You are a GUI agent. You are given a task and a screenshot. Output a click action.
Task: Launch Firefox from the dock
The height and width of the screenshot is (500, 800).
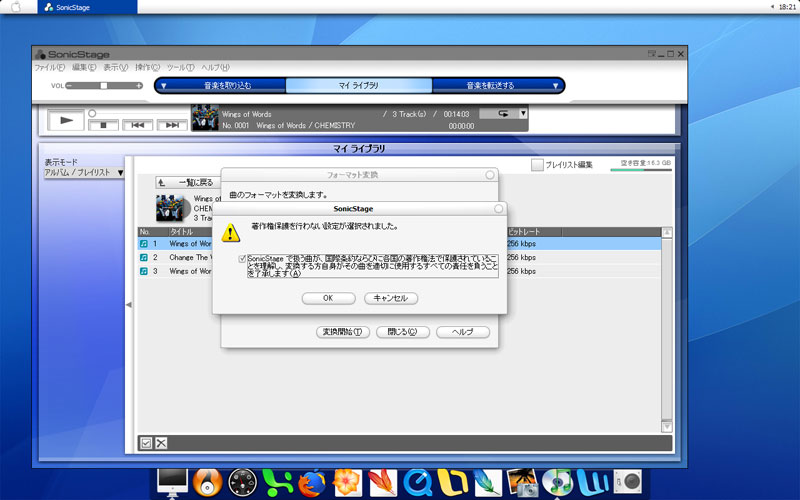tap(312, 483)
